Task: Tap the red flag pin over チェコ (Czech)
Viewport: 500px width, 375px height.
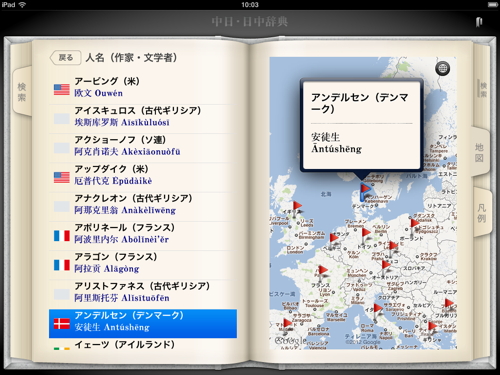Action: click(393, 249)
